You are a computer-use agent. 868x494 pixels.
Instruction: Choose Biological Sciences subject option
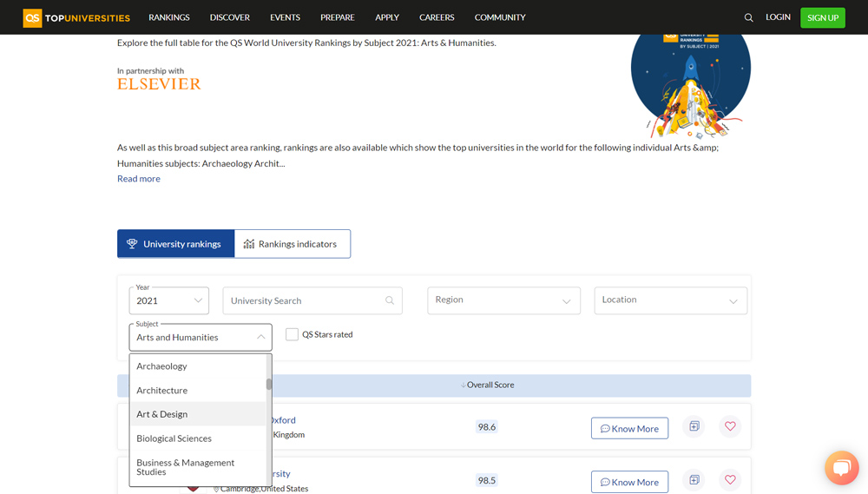coord(198,438)
